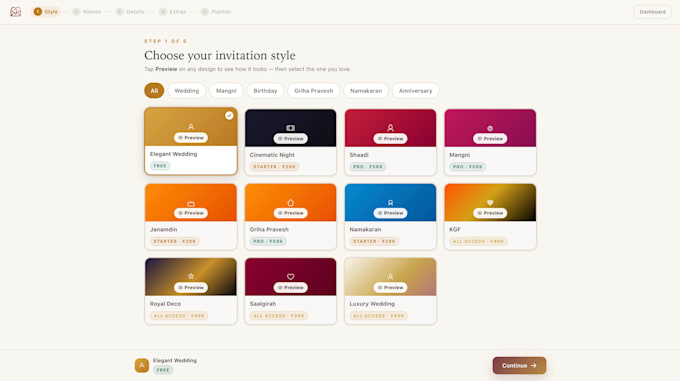Select the All filter chip
Viewport: 680px width, 381px height.
point(154,91)
